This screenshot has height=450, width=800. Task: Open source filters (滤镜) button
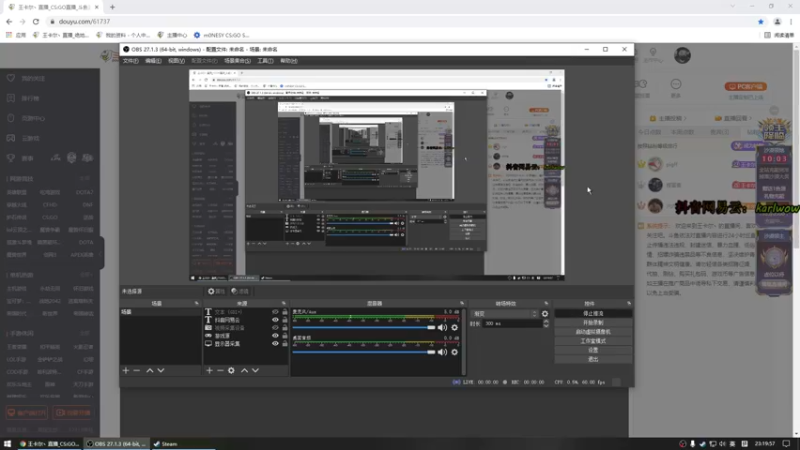[x=240, y=291]
